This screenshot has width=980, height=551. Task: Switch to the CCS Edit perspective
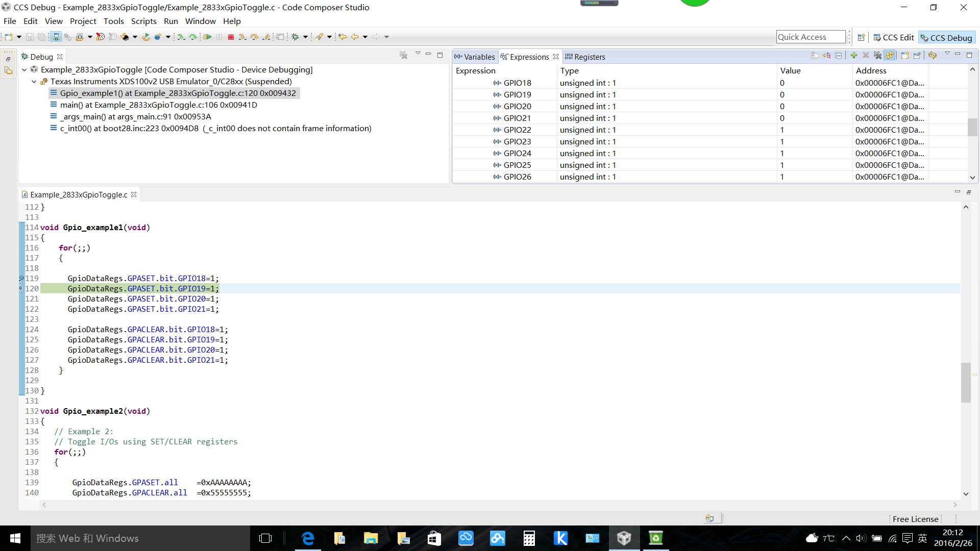pos(894,38)
